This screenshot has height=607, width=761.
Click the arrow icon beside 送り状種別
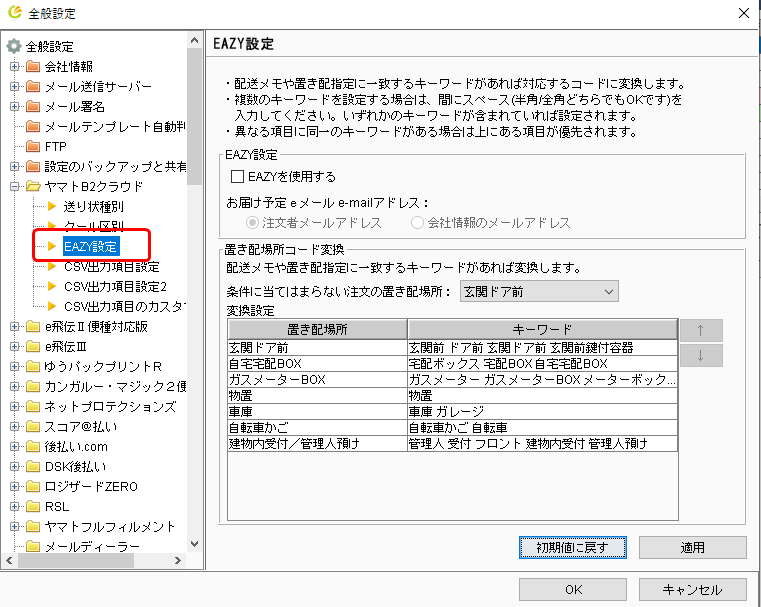pyautogui.click(x=52, y=206)
